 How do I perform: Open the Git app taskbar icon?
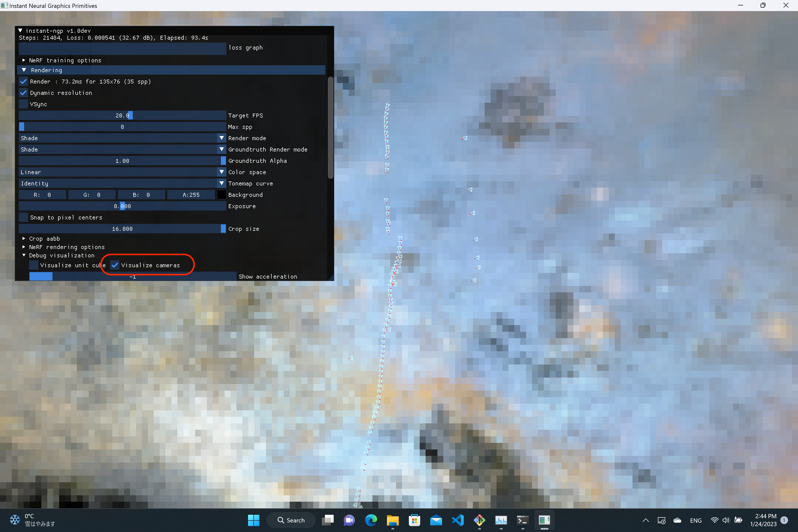point(479,520)
